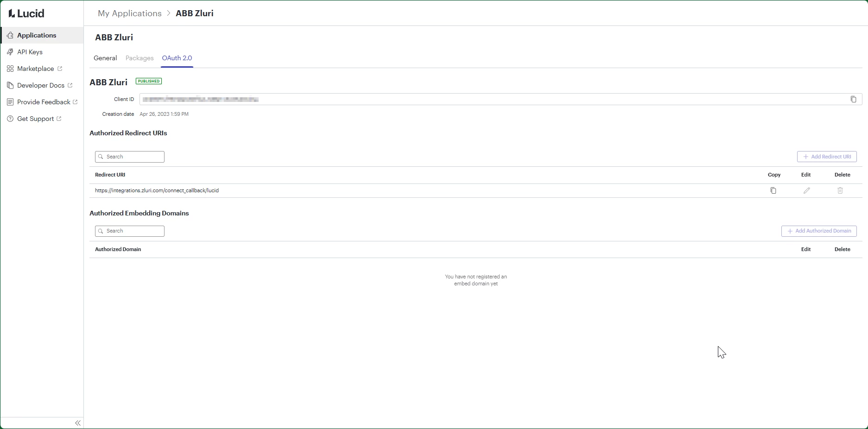Screen dimensions: 868x429
Task: Copy the zluri redirect URI
Action: [773, 190]
